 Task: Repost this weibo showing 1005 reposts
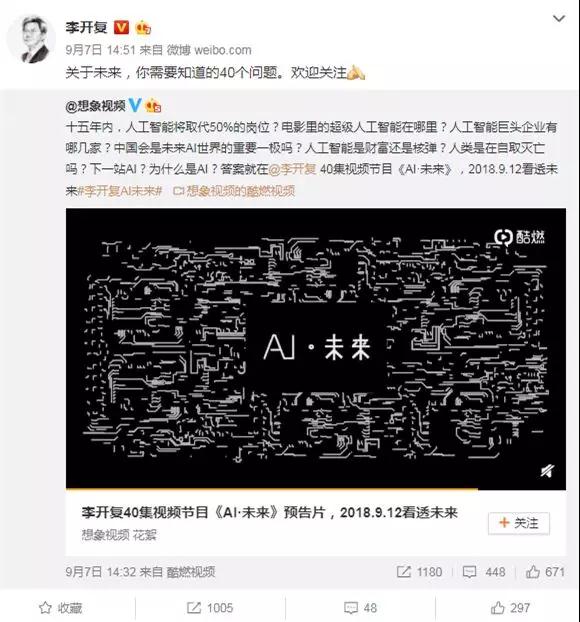pyautogui.click(x=210, y=608)
